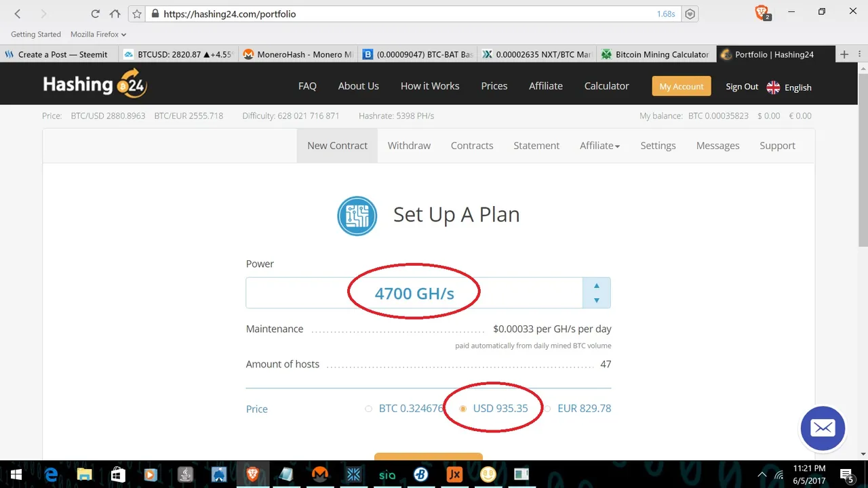Click the browser back arrow
This screenshot has height=488, width=868.
click(18, 14)
